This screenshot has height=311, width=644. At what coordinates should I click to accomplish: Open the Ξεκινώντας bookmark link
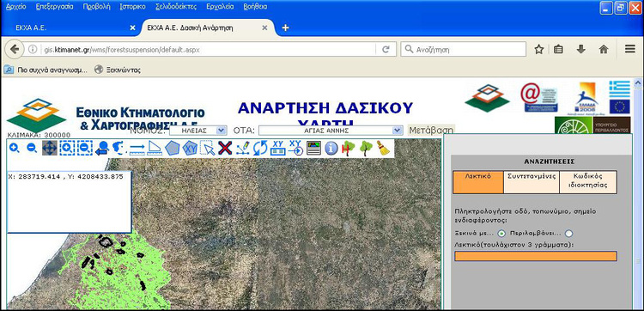118,70
